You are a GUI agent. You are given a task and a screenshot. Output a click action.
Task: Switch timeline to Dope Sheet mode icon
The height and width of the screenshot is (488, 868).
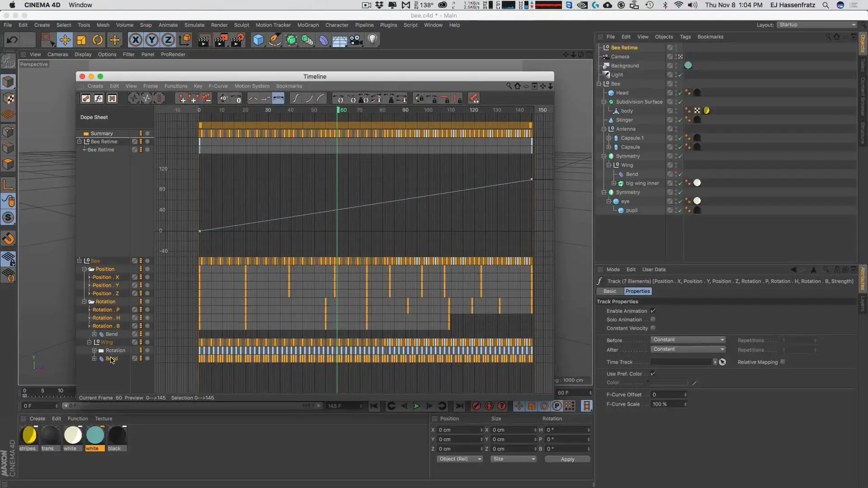[86, 99]
